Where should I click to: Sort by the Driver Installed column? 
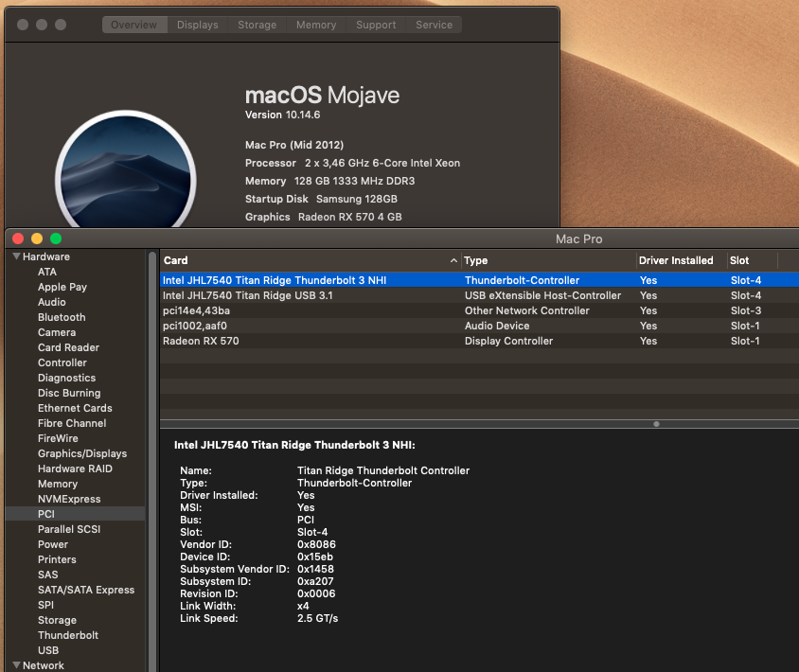(682, 260)
